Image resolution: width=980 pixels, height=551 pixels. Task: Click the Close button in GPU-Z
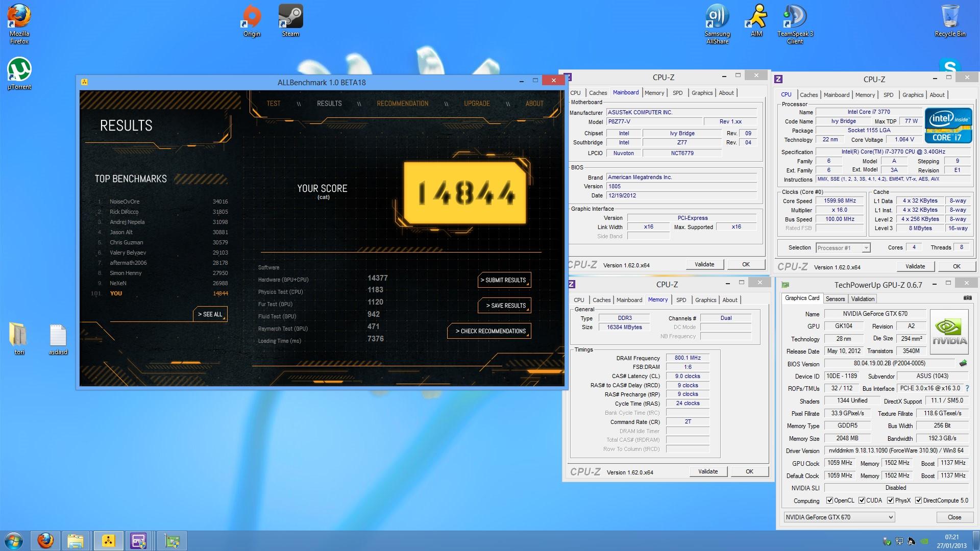tap(954, 517)
